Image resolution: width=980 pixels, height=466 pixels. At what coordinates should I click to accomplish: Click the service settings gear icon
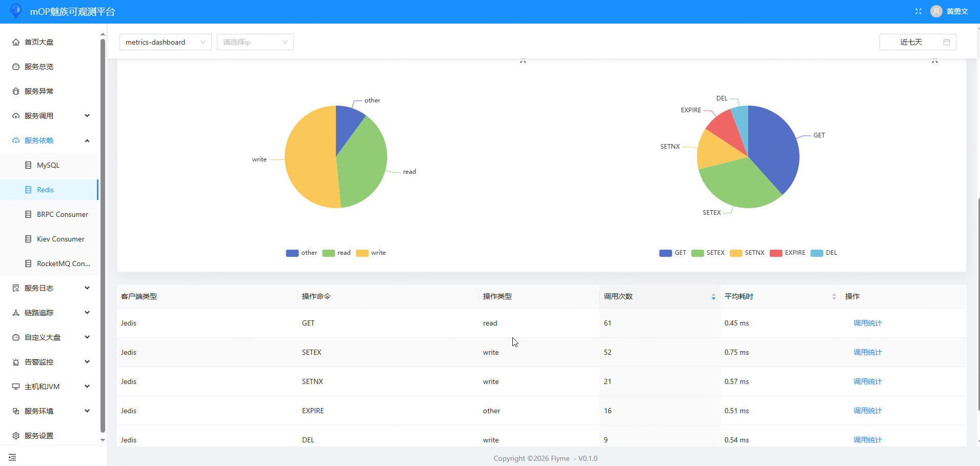click(16, 436)
